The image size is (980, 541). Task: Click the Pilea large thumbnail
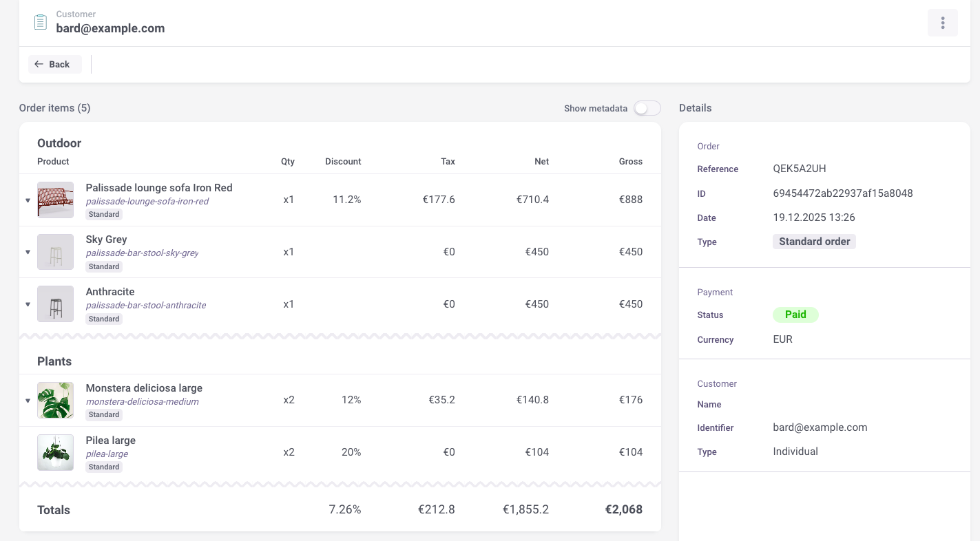click(55, 452)
